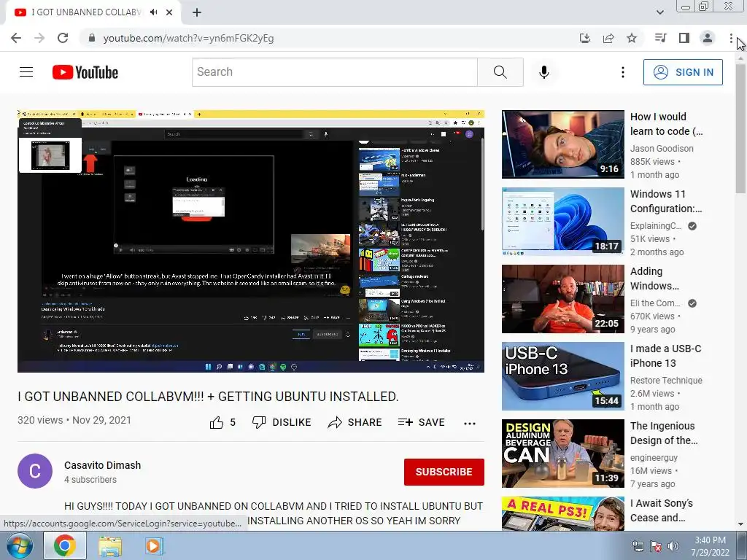747x560 pixels.
Task: Dislike this video
Action: [x=282, y=422]
